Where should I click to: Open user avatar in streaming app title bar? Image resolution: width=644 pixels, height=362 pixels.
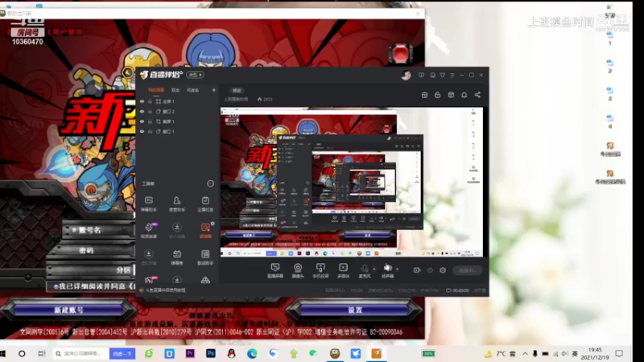tap(406, 75)
